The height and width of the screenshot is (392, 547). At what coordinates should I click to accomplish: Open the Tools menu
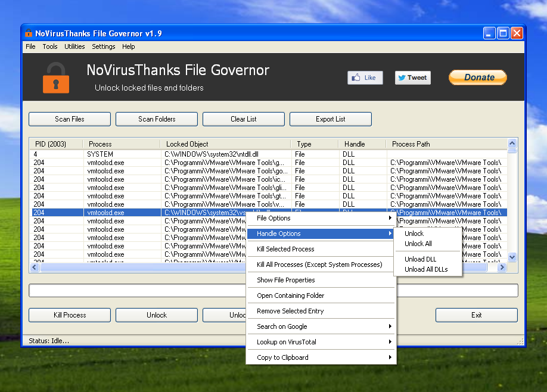tap(50, 46)
